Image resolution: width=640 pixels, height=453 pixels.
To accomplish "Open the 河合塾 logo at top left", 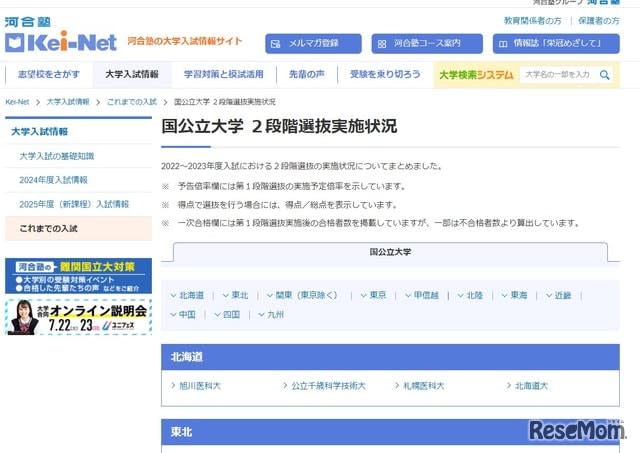I will 28,22.
